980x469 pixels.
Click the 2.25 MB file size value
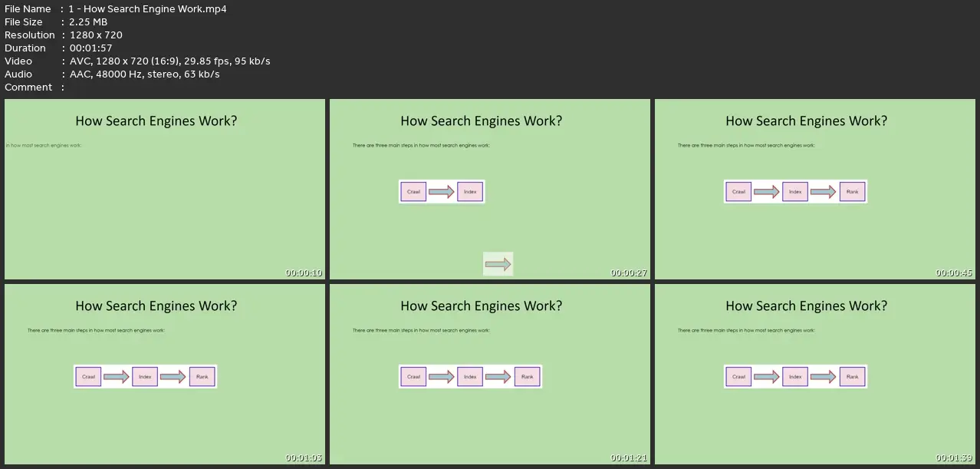pos(87,22)
